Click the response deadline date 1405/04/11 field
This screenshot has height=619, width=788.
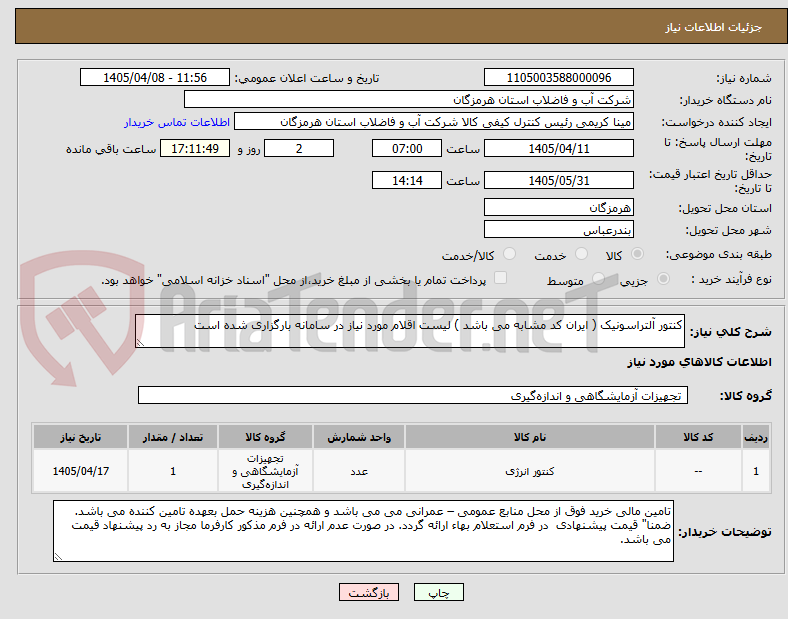558,148
